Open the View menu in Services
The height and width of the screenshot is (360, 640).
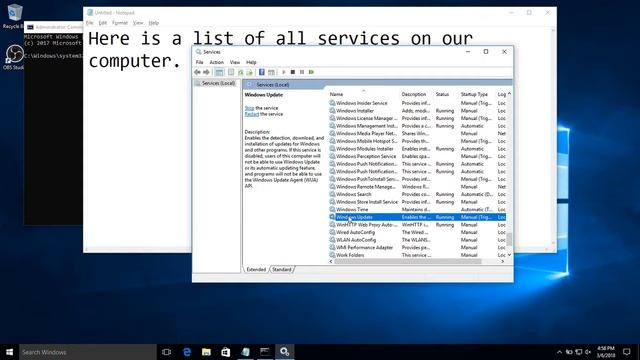(235, 62)
